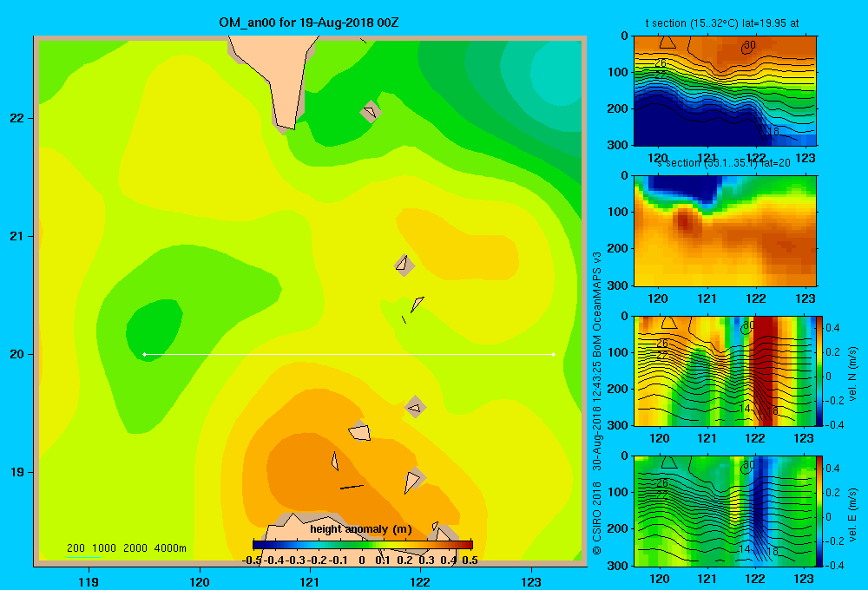This screenshot has width=868, height=590.
Task: Click longitude label 119 on main map
Action: click(89, 582)
